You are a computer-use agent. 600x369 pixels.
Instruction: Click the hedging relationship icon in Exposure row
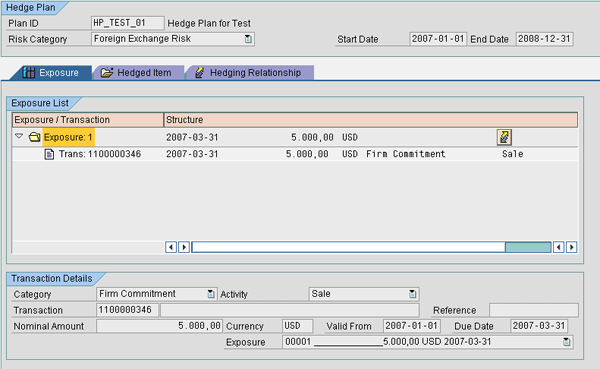(504, 137)
